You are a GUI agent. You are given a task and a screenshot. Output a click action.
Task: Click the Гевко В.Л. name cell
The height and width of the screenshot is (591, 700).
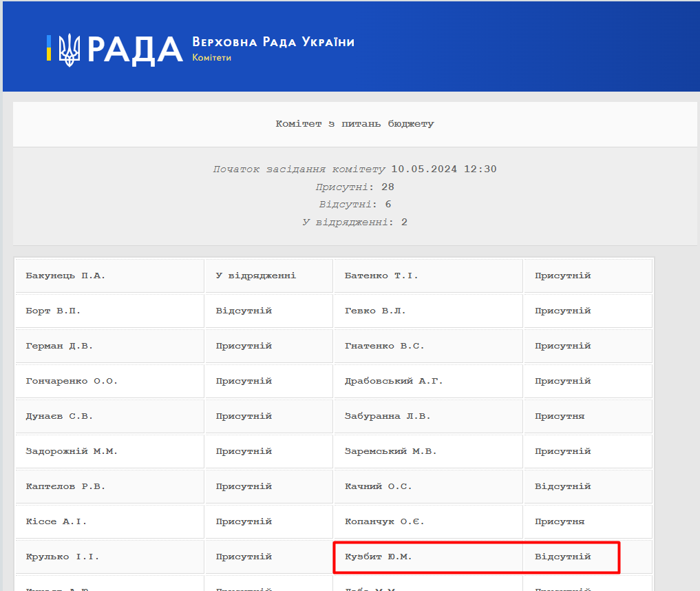coord(428,311)
